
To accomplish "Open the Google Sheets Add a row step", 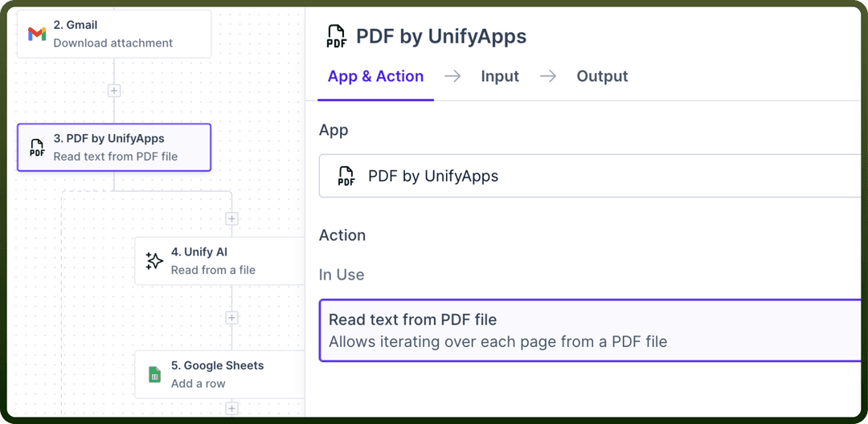I will click(220, 374).
